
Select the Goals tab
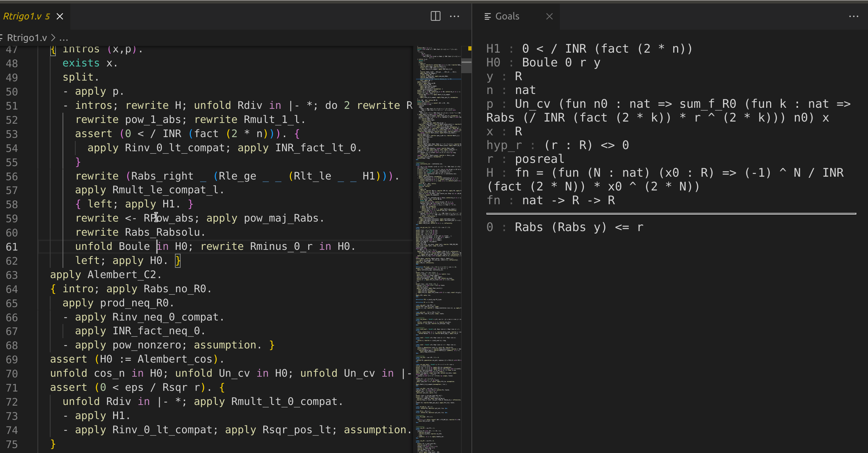pyautogui.click(x=507, y=16)
